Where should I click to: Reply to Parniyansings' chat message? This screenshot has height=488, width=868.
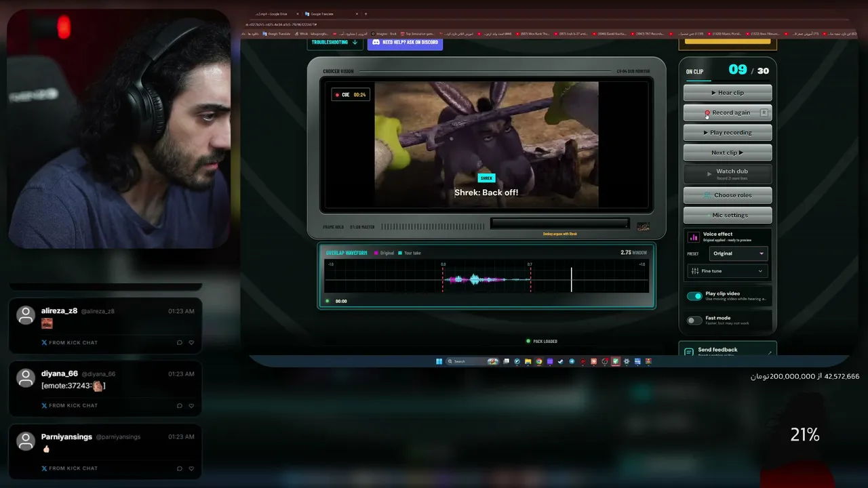click(180, 468)
